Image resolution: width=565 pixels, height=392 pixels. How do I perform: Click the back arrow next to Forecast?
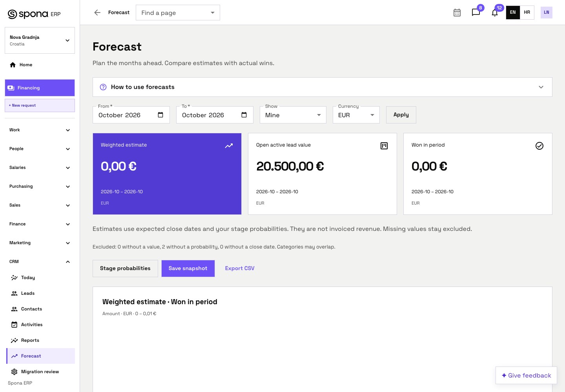[97, 13]
